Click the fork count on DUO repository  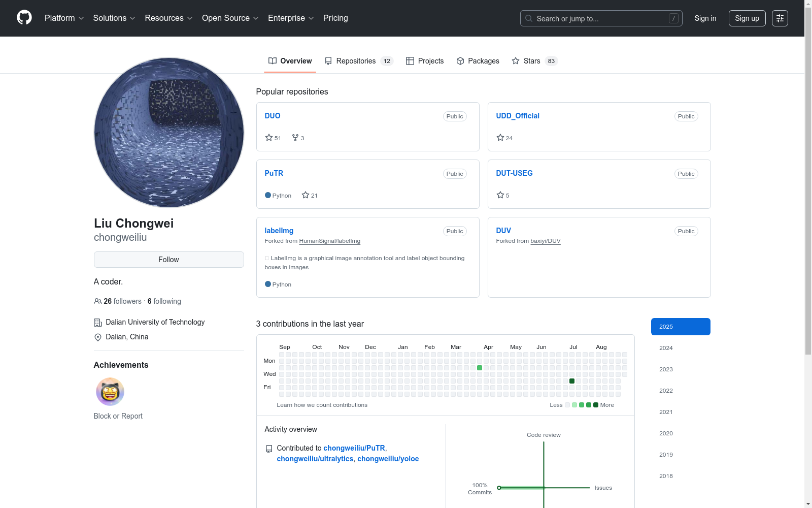298,138
